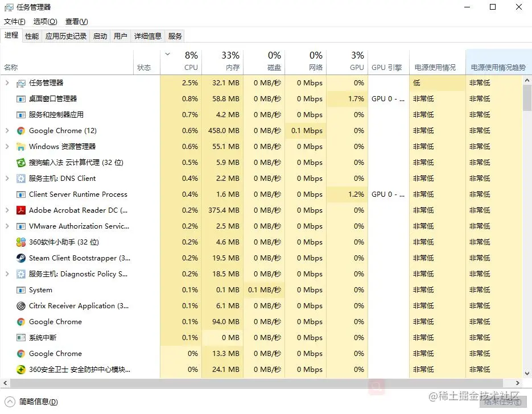532x414 pixels.
Task: Click the 结束任务 button
Action: (502, 402)
